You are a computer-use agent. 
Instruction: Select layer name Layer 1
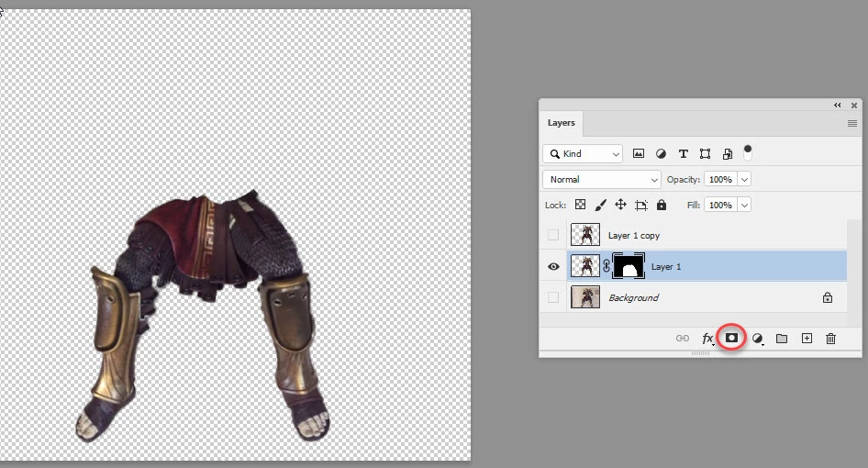(x=666, y=266)
